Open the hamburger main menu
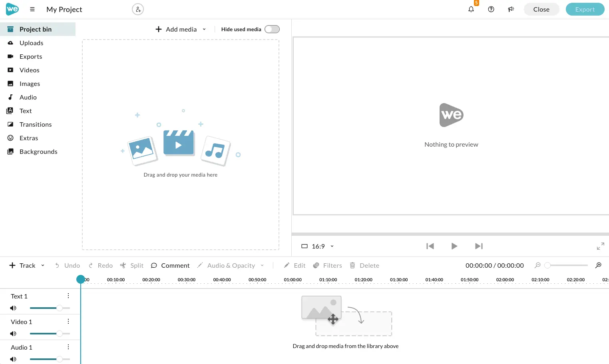Image resolution: width=609 pixels, height=364 pixels. tap(32, 9)
